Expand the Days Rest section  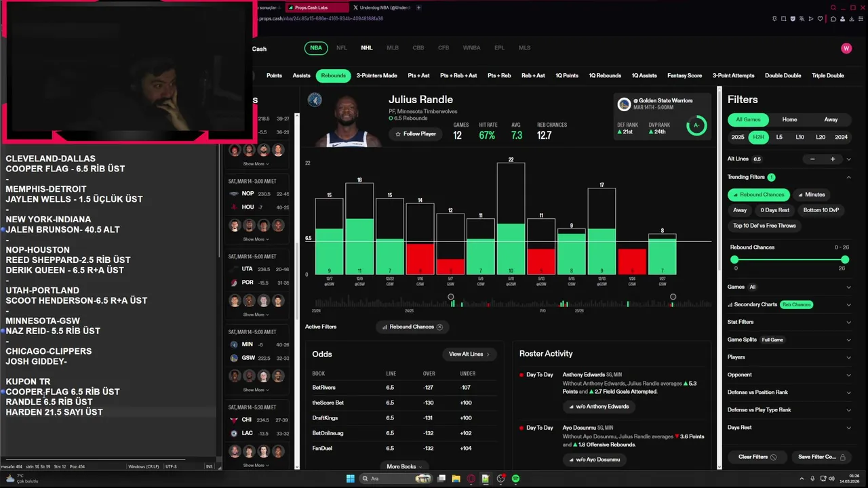pos(848,428)
